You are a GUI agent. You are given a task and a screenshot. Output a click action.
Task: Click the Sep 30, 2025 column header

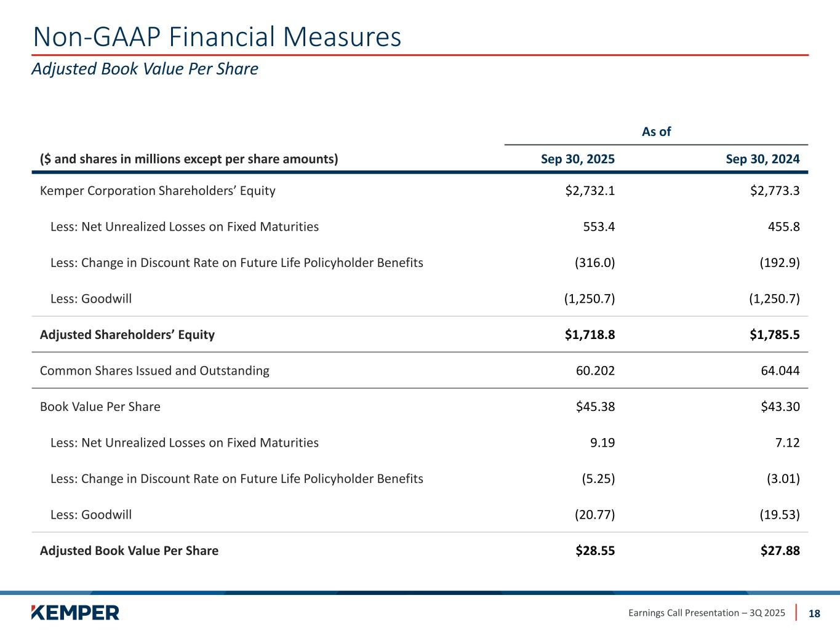click(577, 159)
